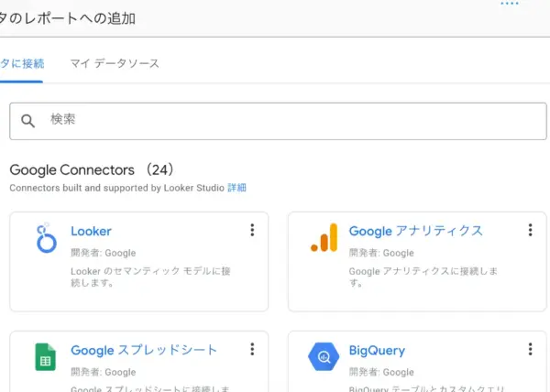Click the Google Sheets green spreadsheet icon
This screenshot has height=392, width=550.
tap(45, 357)
